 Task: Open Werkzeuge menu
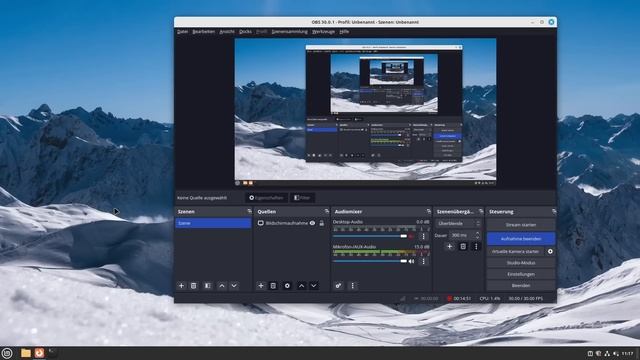[323, 32]
